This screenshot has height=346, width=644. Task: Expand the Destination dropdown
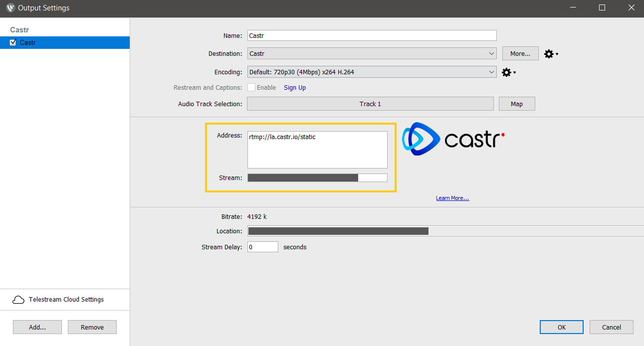(x=372, y=53)
